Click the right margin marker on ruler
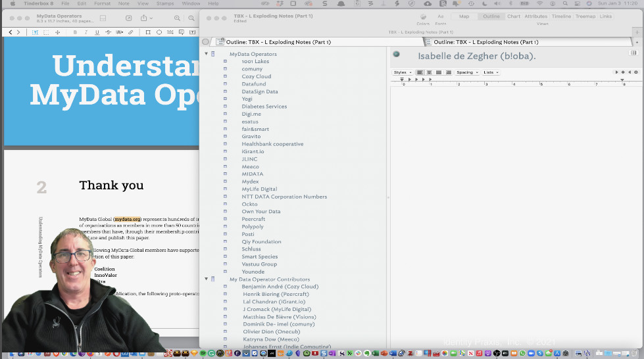 pos(622,80)
